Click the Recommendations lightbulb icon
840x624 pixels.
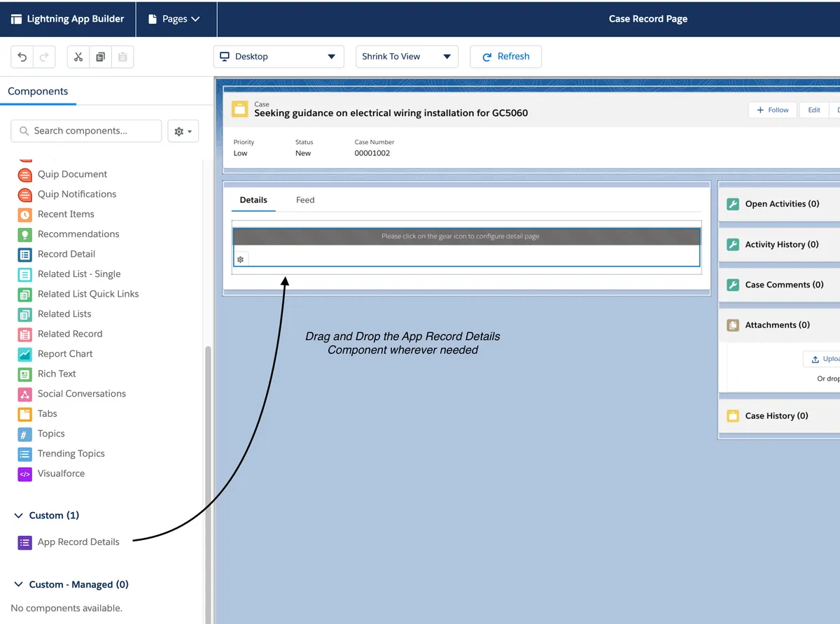point(24,234)
